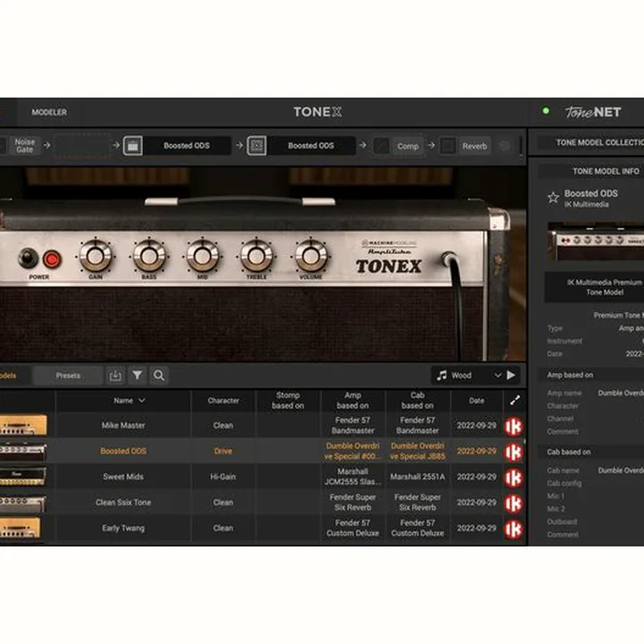Open the MODELER tab

pyautogui.click(x=49, y=112)
